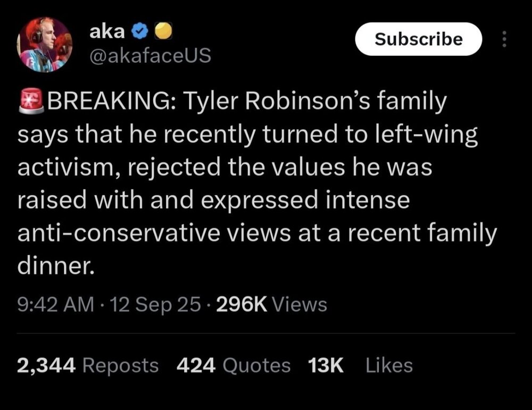
Task: Click the yellow circle badge beside the name
Action: click(x=161, y=32)
